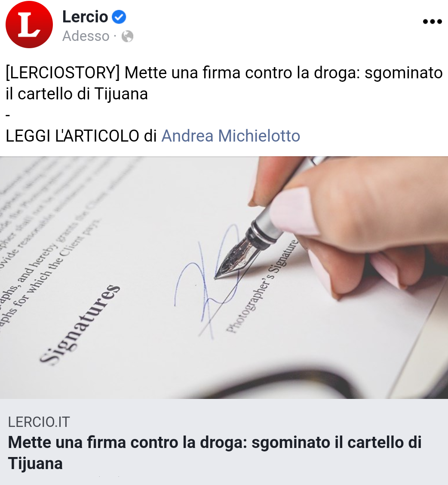Open Andrea Michielotto's tagged profile
This screenshot has height=485, width=448.
click(231, 136)
